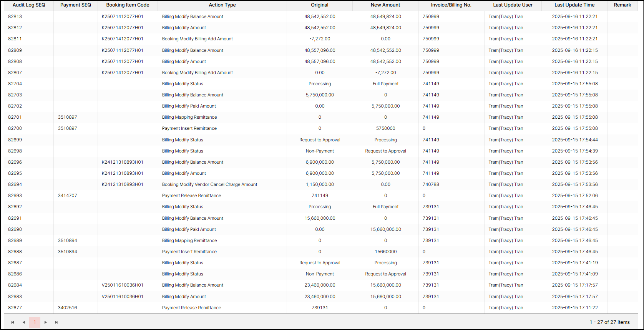Viewport: 644px width, 330px height.
Task: Go to the first page of results
Action: (x=13, y=322)
